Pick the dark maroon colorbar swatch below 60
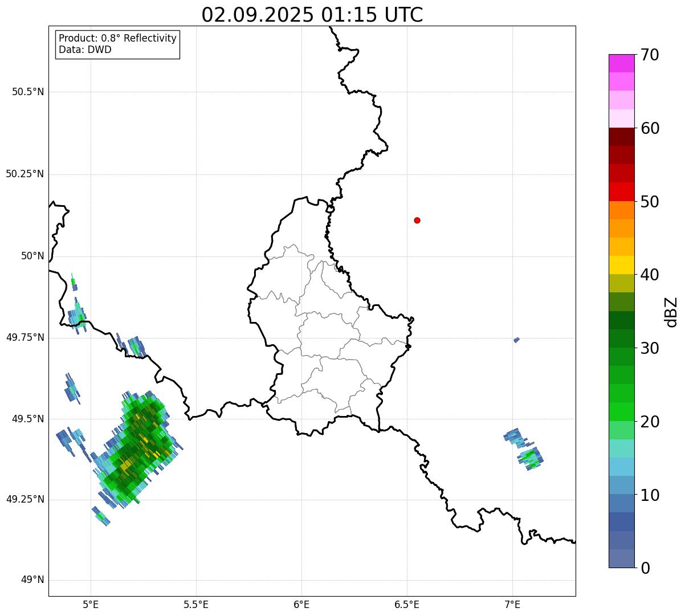 point(621,137)
